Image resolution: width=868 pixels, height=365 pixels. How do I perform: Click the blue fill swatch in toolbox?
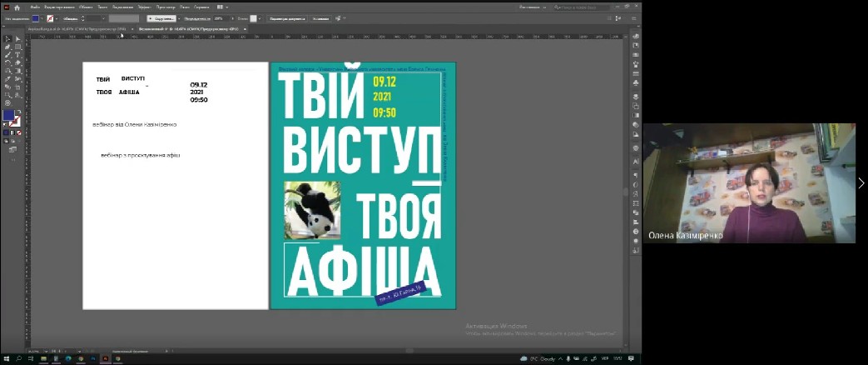click(8, 116)
